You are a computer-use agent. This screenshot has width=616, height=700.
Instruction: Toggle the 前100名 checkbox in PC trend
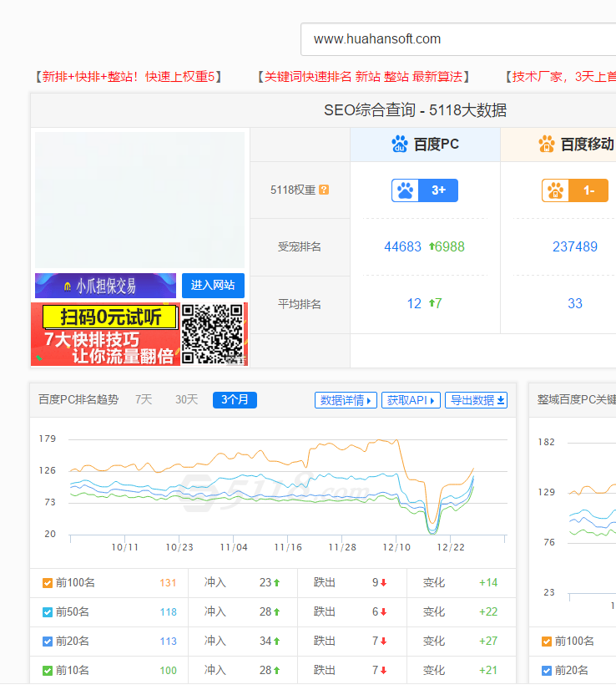48,583
